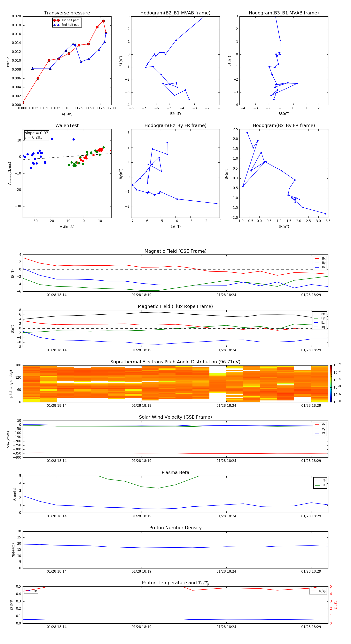The image size is (351, 644).
Task: Click the Vz legend entry in velocity plot
Action: pos(320,433)
